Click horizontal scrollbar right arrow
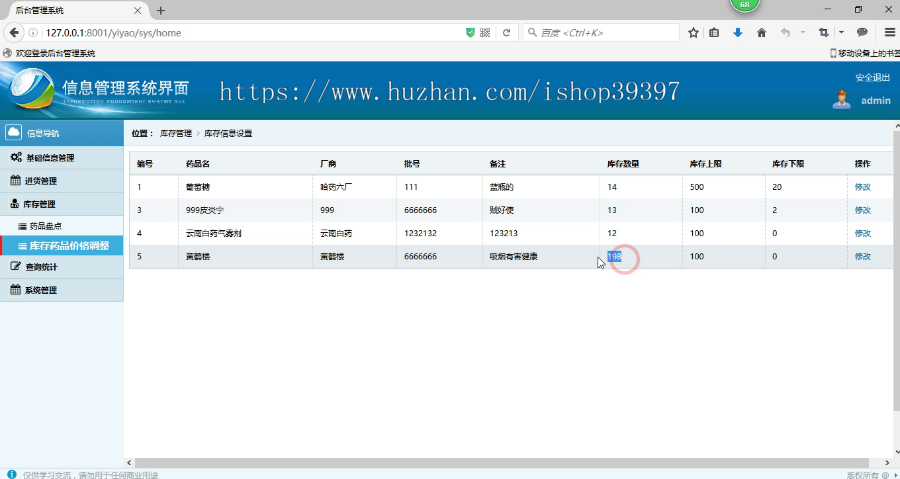 [889, 462]
